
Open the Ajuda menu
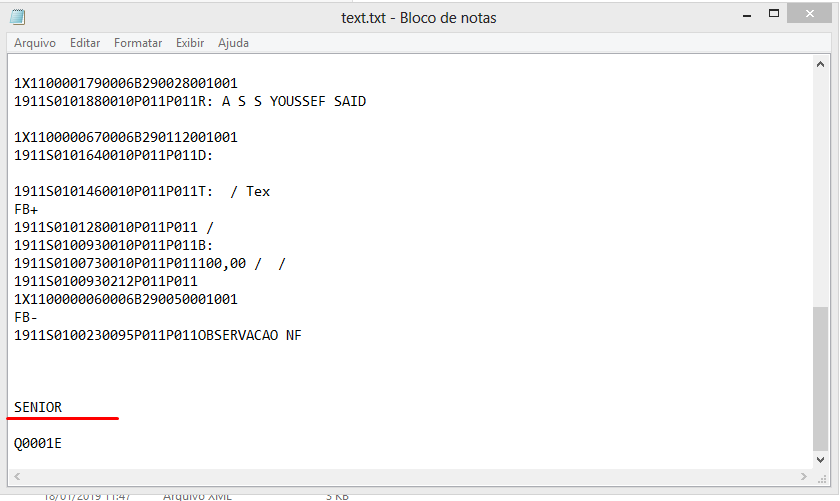tap(233, 43)
